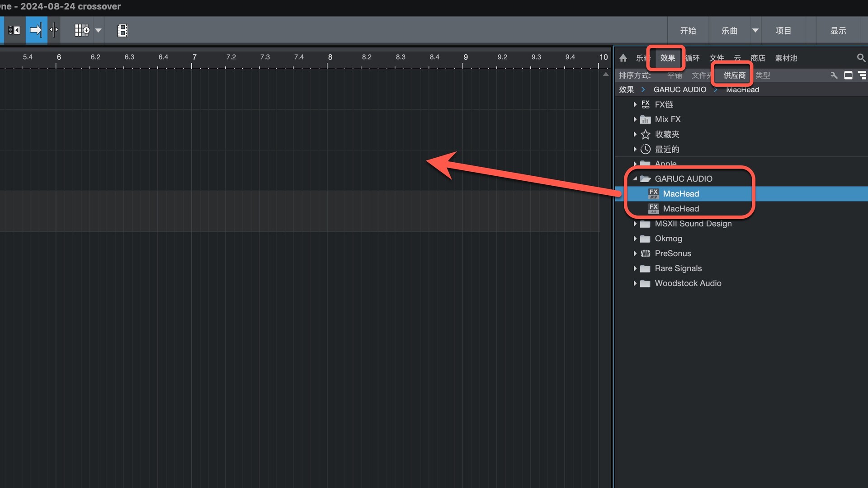Click the tree list view icon
Image resolution: width=868 pixels, height=488 pixels.
[x=862, y=75]
